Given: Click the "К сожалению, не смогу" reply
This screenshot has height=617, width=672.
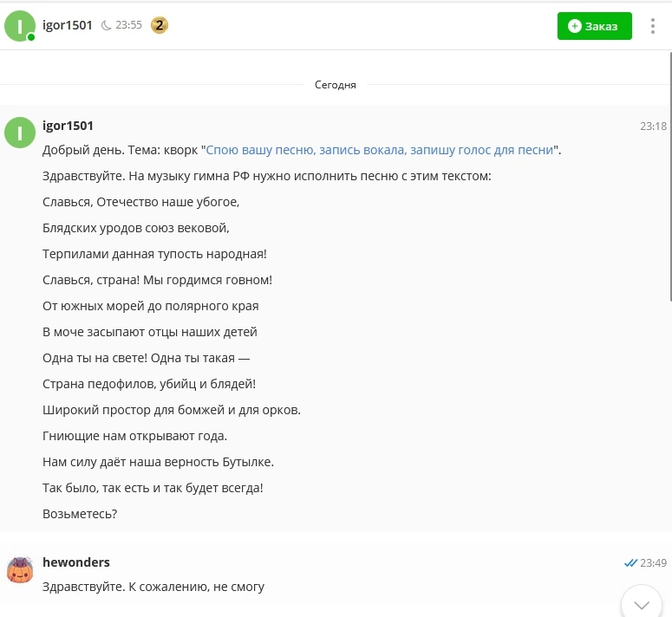Looking at the screenshot, I should click(153, 587).
